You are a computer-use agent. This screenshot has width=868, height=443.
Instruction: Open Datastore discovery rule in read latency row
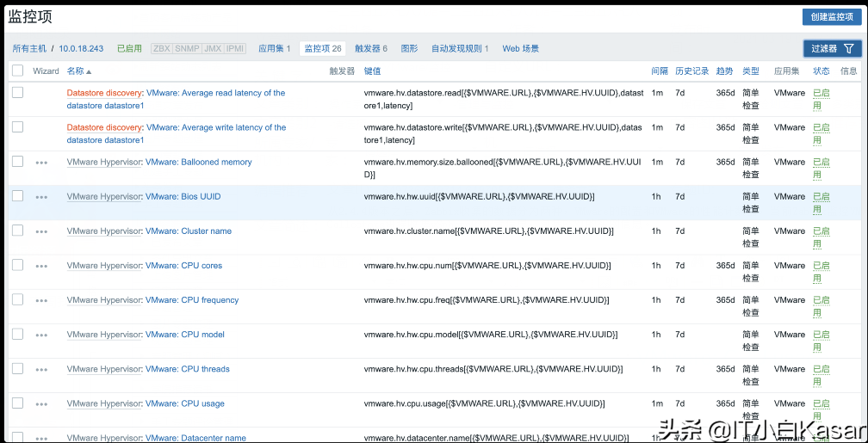104,93
